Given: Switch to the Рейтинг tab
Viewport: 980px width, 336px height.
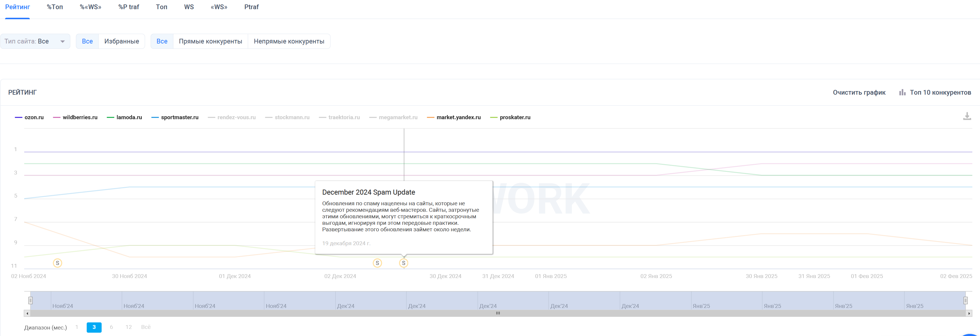Looking at the screenshot, I should point(17,7).
